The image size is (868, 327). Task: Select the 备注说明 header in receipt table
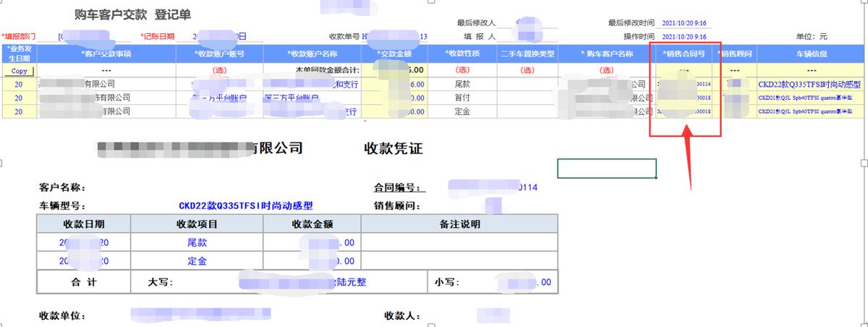point(459,224)
